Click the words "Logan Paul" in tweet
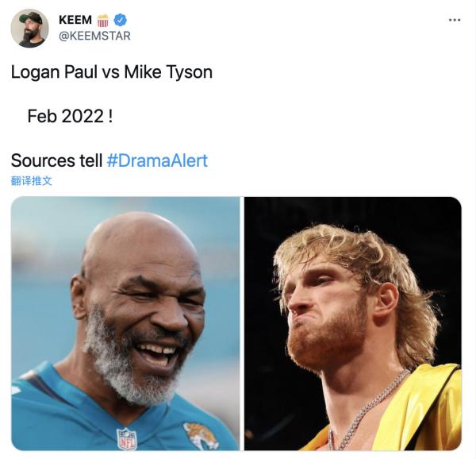The width and height of the screenshot is (476, 459). coord(53,71)
